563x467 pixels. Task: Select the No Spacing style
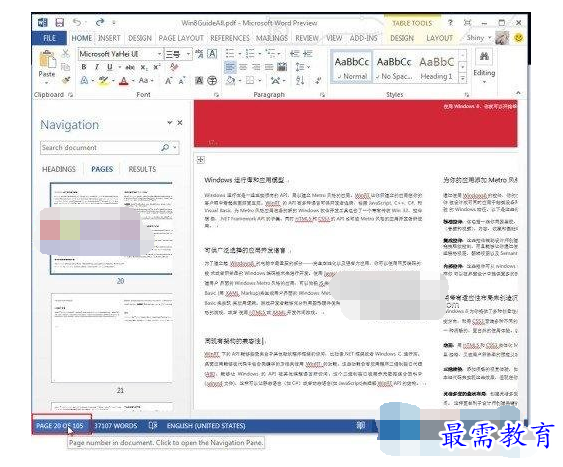tap(394, 67)
